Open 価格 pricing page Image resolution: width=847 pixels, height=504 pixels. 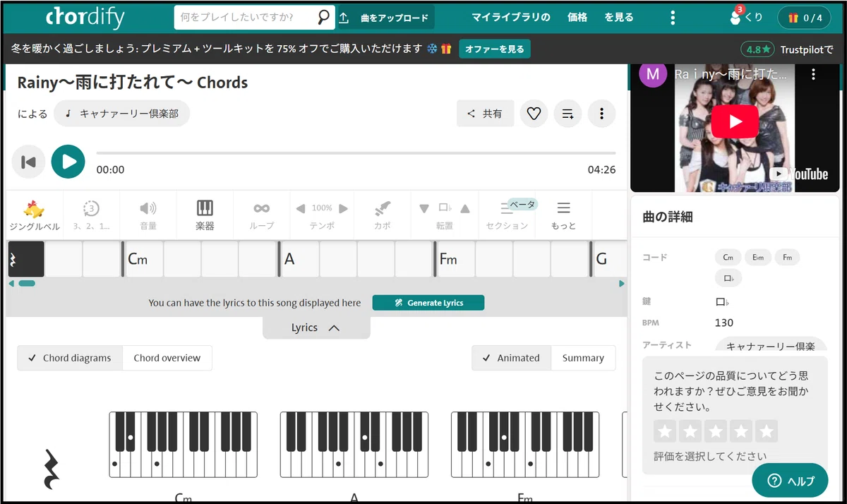pos(577,18)
